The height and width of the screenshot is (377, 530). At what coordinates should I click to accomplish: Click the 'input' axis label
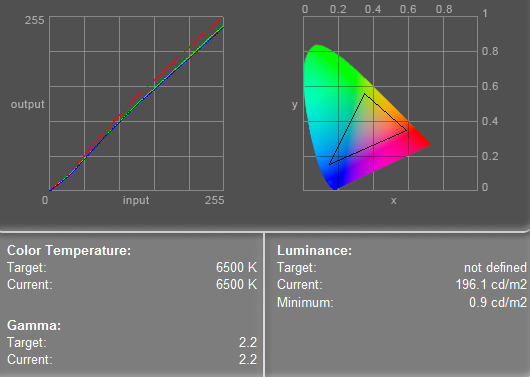tap(136, 200)
